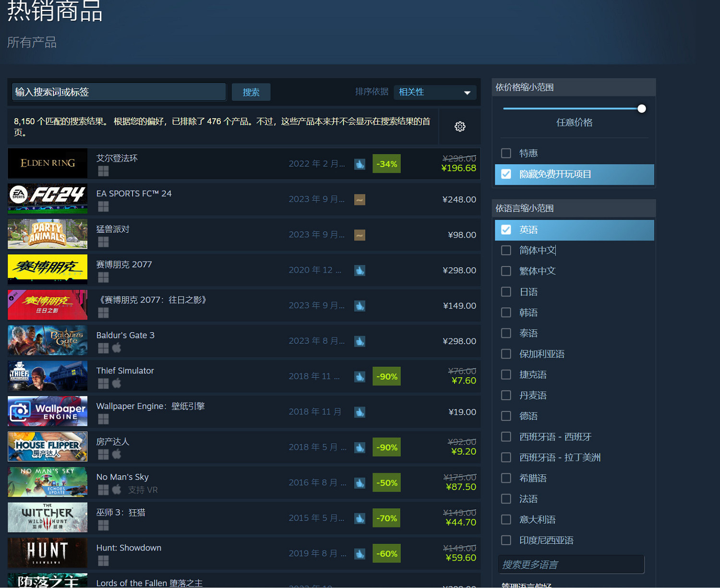Open the search results settings gear
Viewport: 720px width, 588px height.
click(459, 126)
